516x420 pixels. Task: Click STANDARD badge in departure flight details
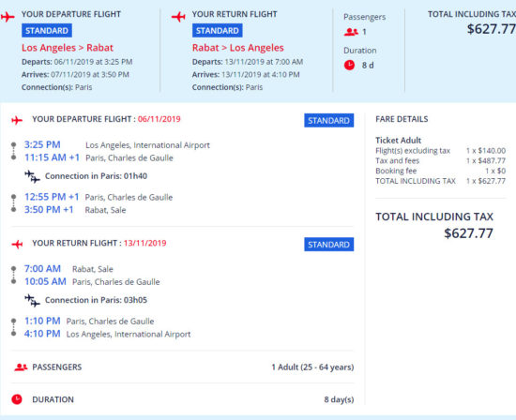pyautogui.click(x=328, y=120)
